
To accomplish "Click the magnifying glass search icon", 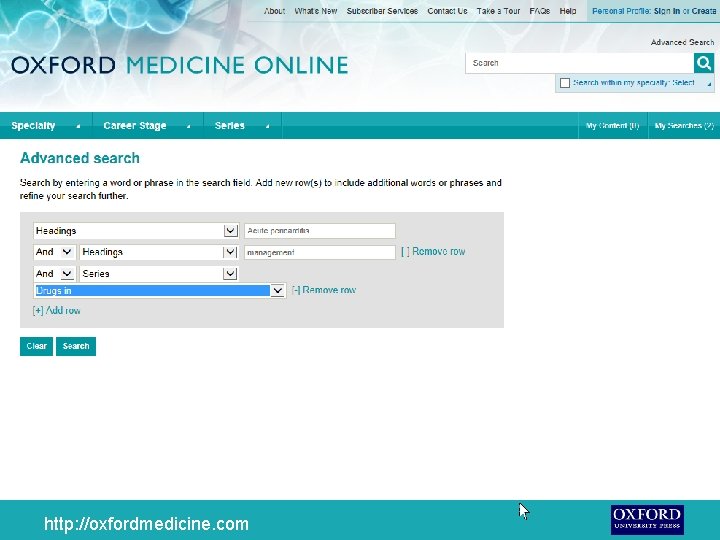I will [x=703, y=63].
